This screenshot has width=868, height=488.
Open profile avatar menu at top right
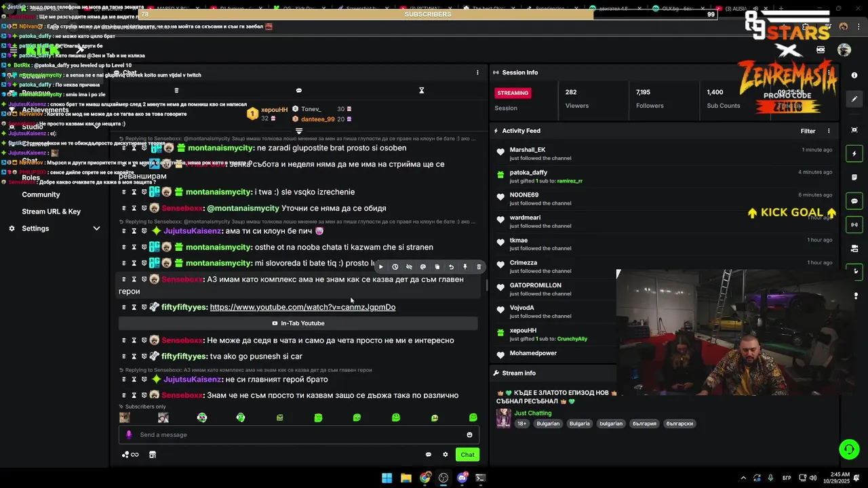coord(844,49)
